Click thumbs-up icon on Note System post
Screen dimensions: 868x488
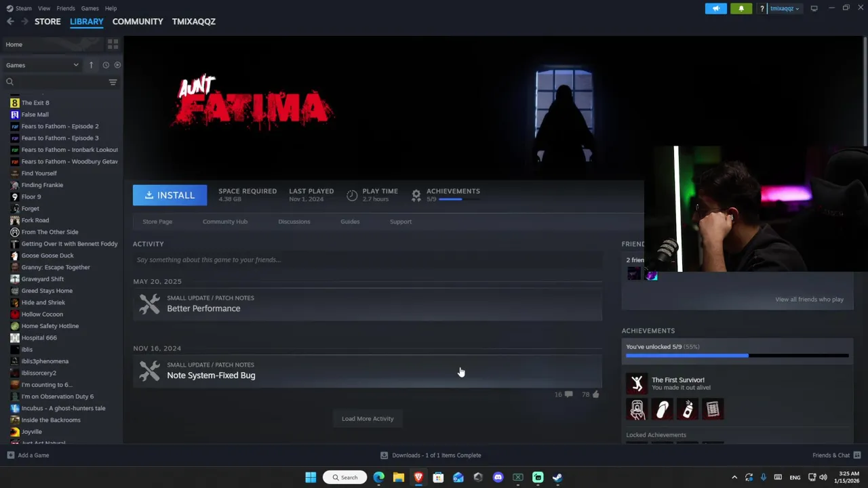point(595,394)
